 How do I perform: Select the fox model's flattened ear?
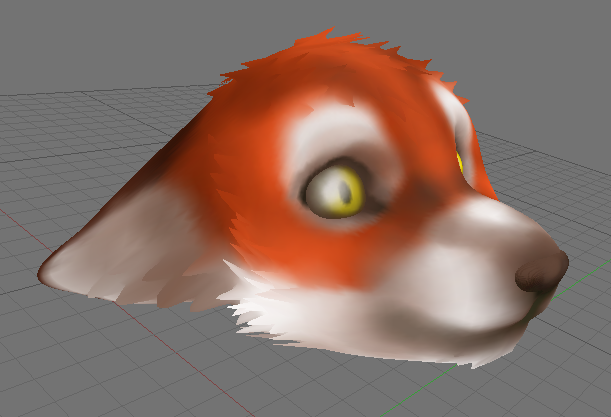tap(132, 238)
